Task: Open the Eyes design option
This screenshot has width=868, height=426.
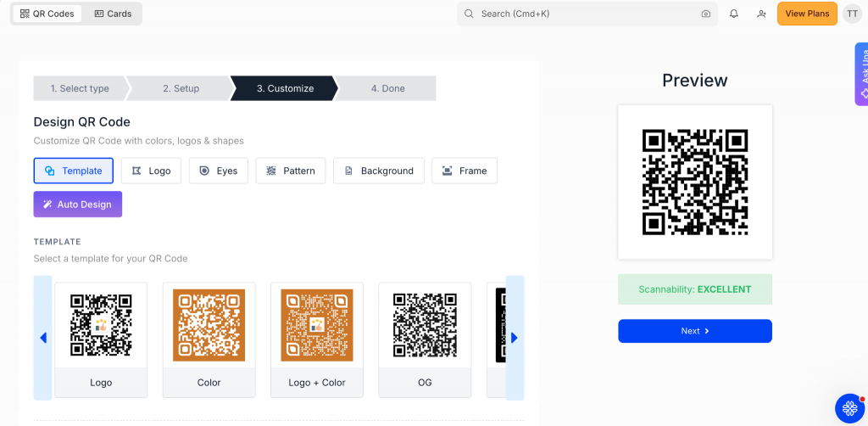Action: [x=218, y=171]
